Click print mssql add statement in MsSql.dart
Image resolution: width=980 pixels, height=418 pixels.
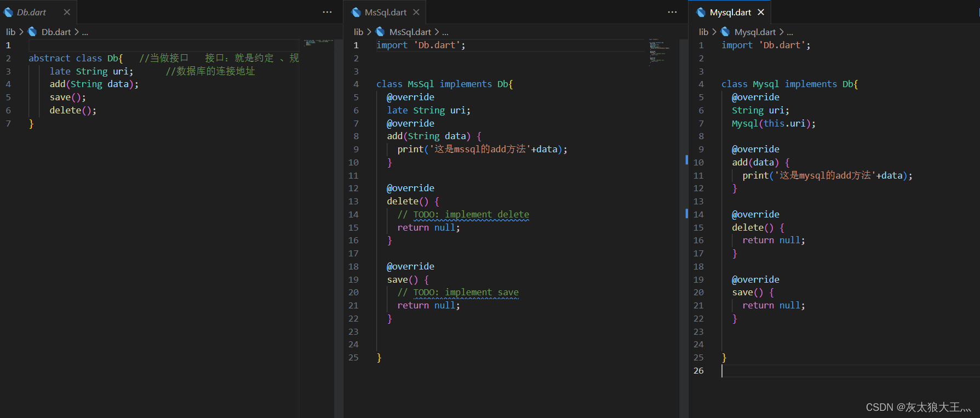(x=483, y=150)
